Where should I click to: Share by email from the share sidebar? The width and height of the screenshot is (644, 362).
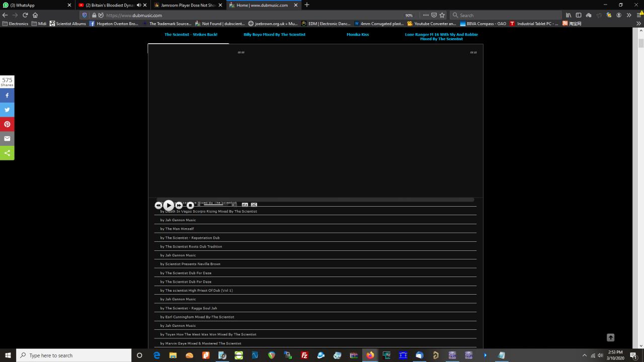pyautogui.click(x=7, y=139)
